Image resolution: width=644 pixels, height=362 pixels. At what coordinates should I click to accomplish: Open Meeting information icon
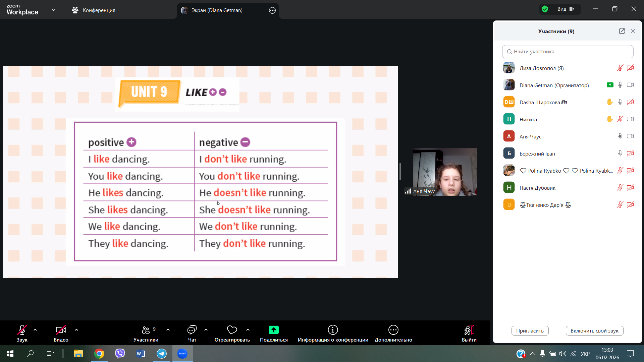(x=333, y=330)
